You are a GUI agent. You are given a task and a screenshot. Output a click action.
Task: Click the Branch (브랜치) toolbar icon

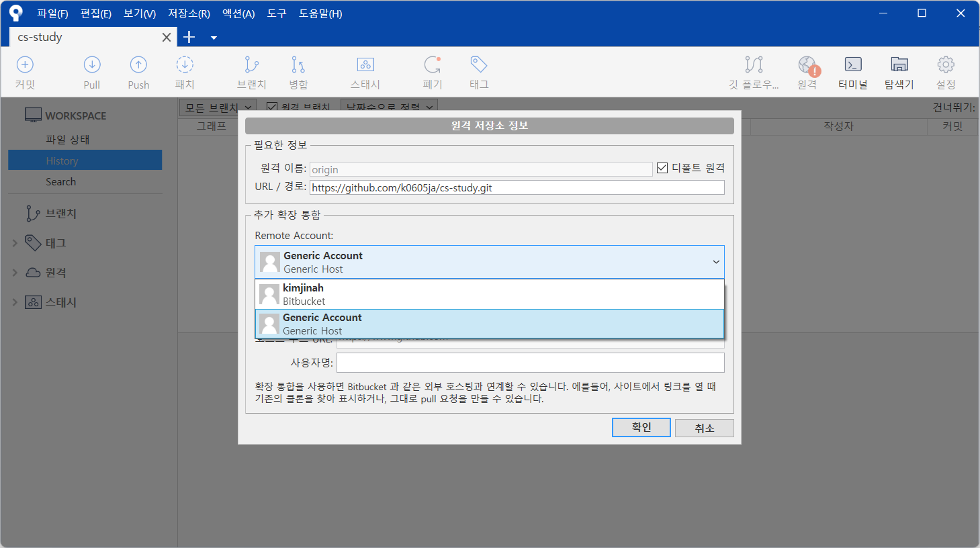pyautogui.click(x=252, y=64)
